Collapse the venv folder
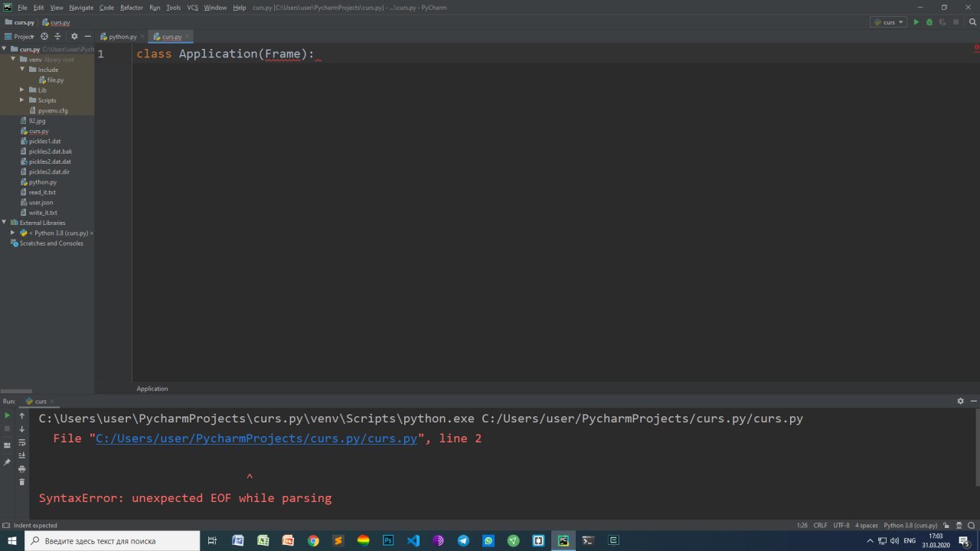 (13, 59)
